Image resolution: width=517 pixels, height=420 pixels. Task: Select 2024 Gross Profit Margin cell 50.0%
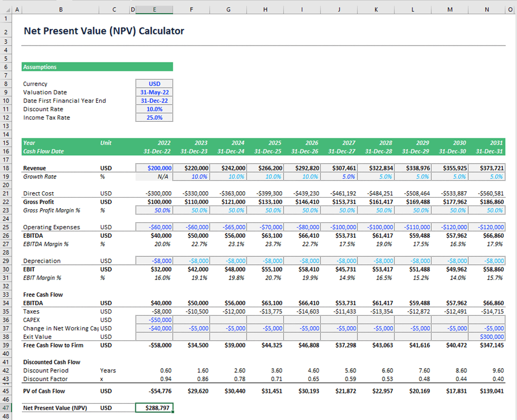(x=228, y=210)
